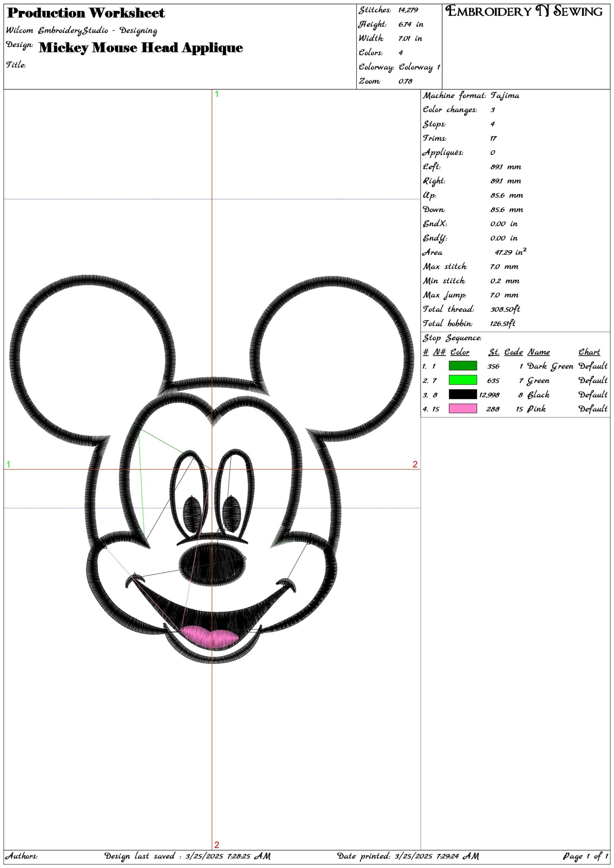Viewport: 614px width, 868px height.
Task: Click the 'Appliqués:' label
Action: click(443, 152)
